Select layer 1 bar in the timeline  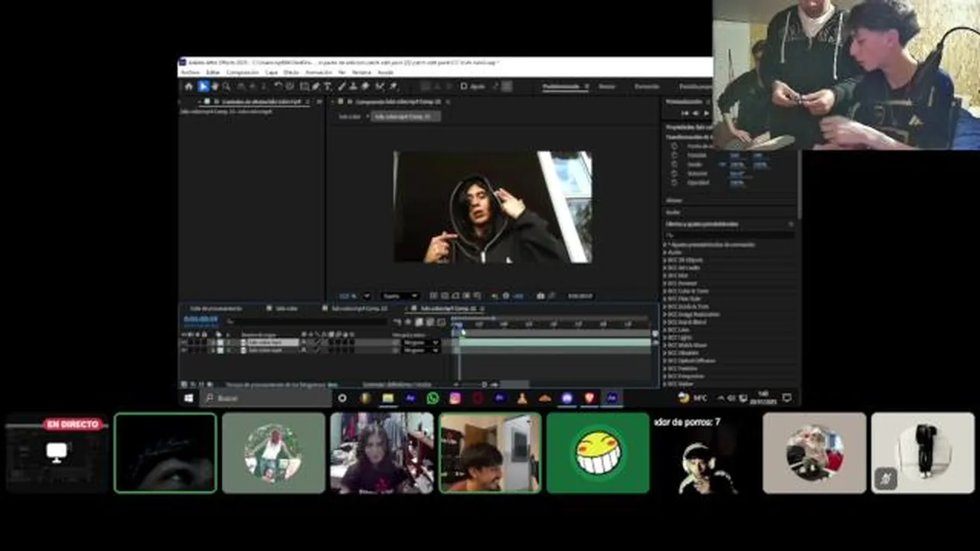(x=555, y=342)
